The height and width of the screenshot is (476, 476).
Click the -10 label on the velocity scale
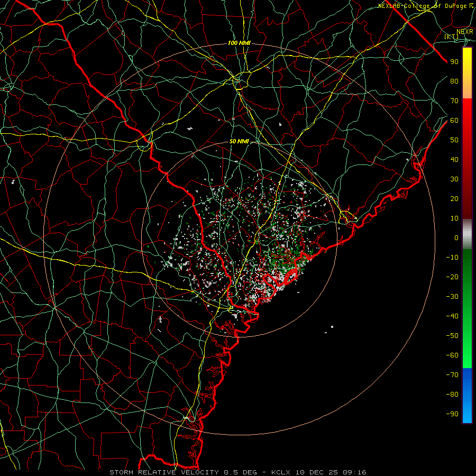pos(452,258)
